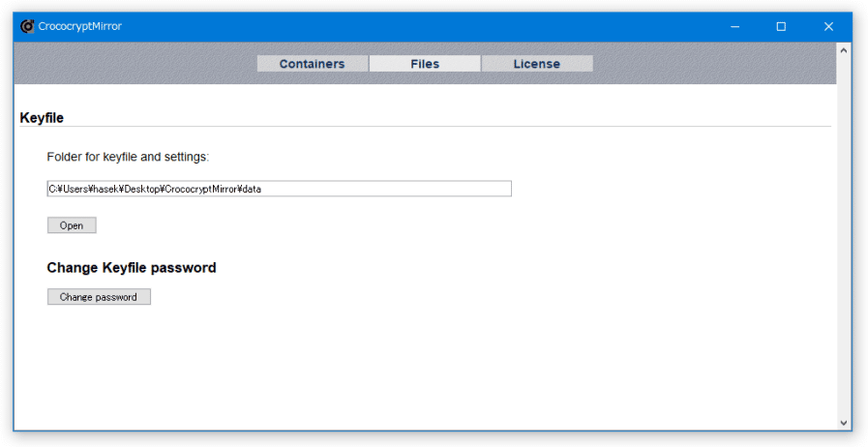The height and width of the screenshot is (447, 868).
Task: Click the CrococryptMirror app icon in title bar
Action: [27, 26]
